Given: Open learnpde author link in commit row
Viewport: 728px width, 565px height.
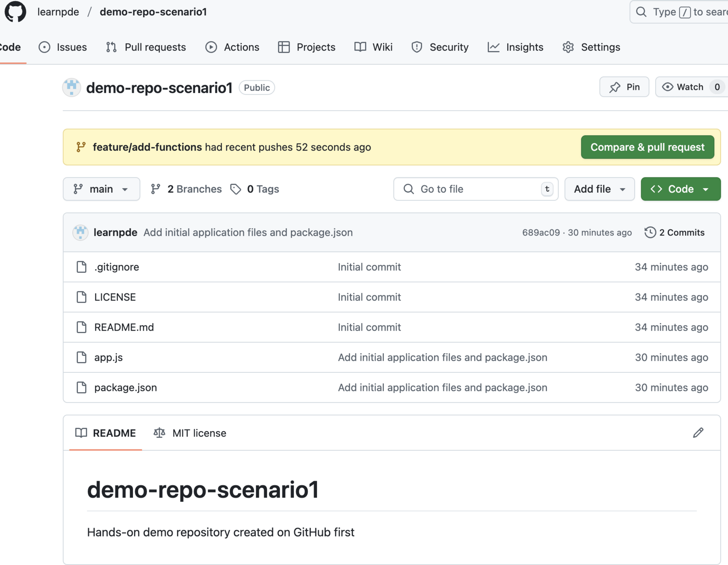Looking at the screenshot, I should pyautogui.click(x=115, y=232).
